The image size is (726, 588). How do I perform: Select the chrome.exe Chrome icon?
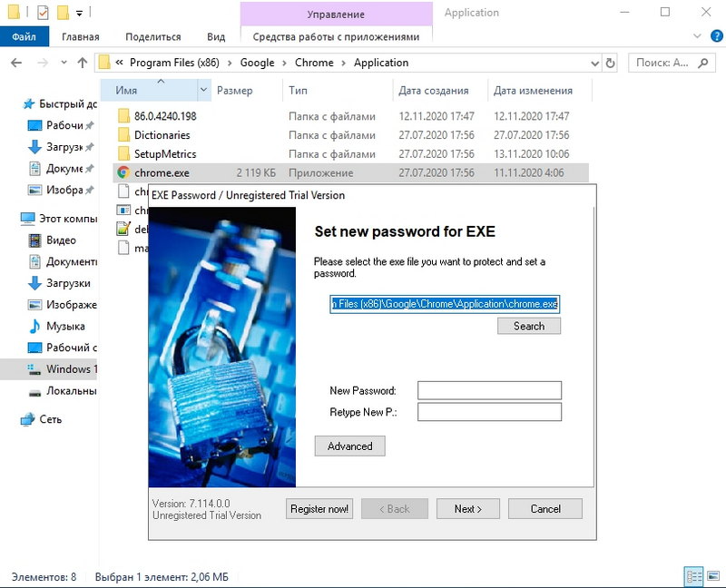123,172
